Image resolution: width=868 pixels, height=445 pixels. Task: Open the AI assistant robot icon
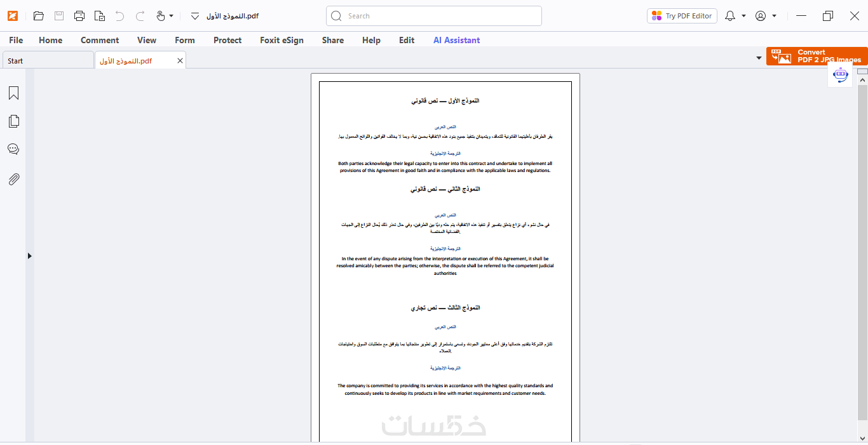841,75
